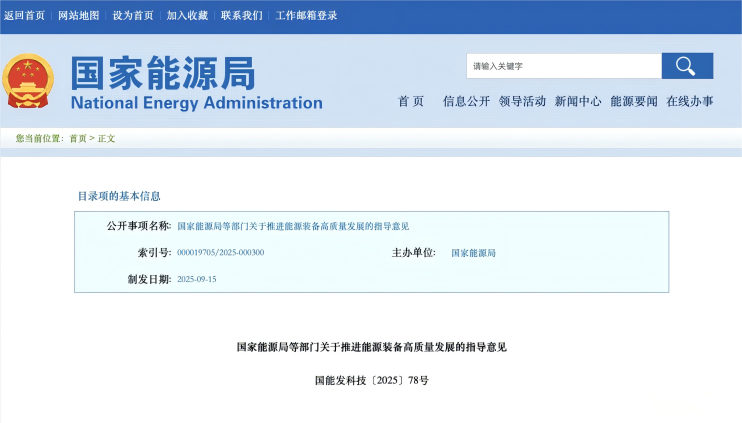Click the magnifying glass search button
The image size is (742, 423).
(x=686, y=66)
